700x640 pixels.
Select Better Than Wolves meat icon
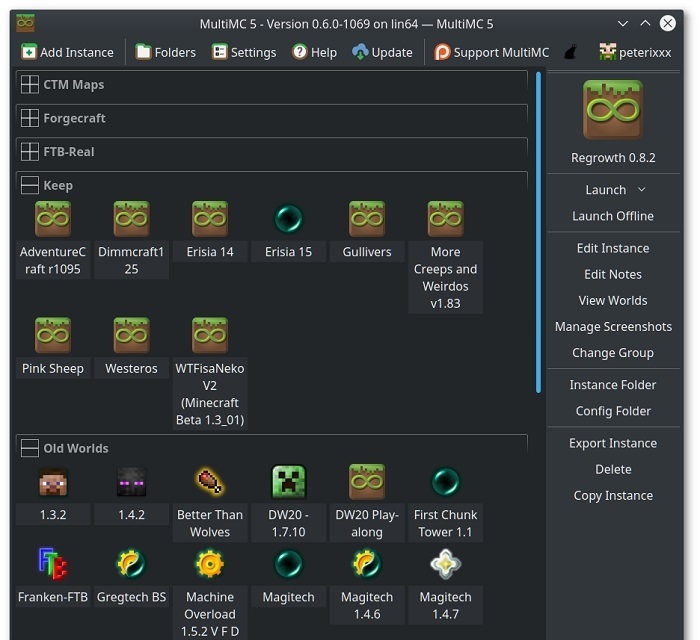[x=210, y=482]
